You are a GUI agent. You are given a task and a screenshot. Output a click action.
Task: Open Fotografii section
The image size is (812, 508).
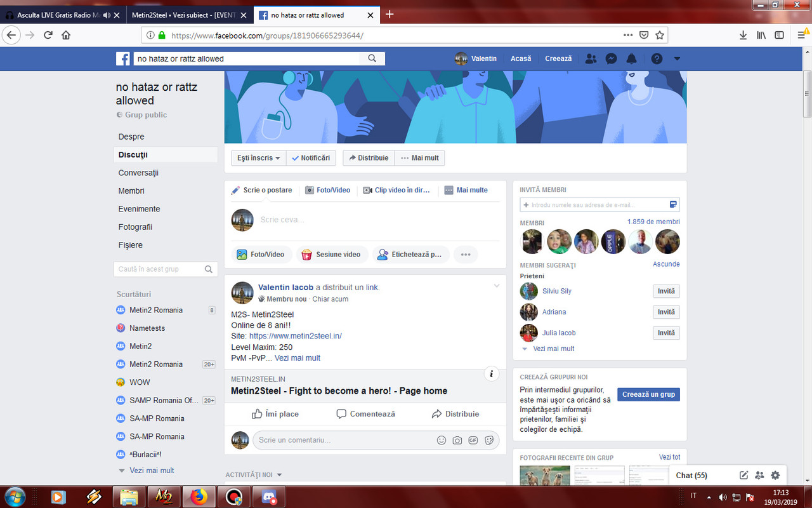135,227
